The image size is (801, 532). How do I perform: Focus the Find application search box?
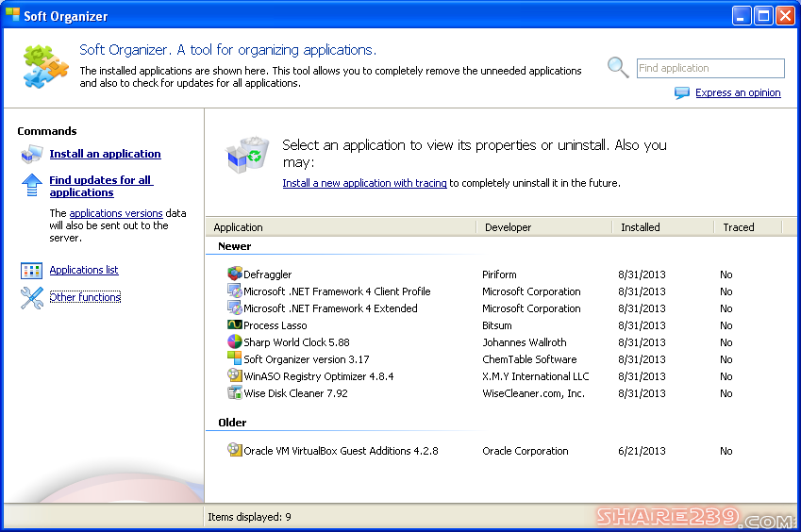(x=710, y=68)
